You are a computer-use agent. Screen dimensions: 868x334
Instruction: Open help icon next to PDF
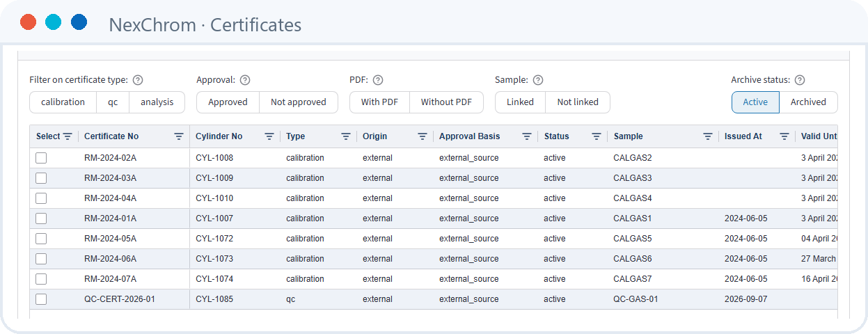click(x=378, y=80)
